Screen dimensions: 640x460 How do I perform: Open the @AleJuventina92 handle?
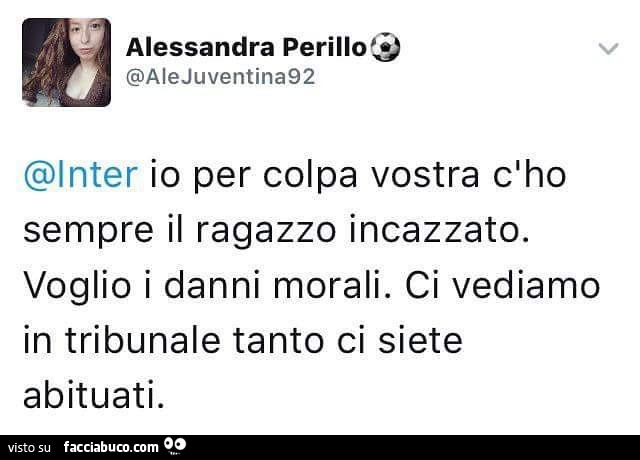point(220,77)
